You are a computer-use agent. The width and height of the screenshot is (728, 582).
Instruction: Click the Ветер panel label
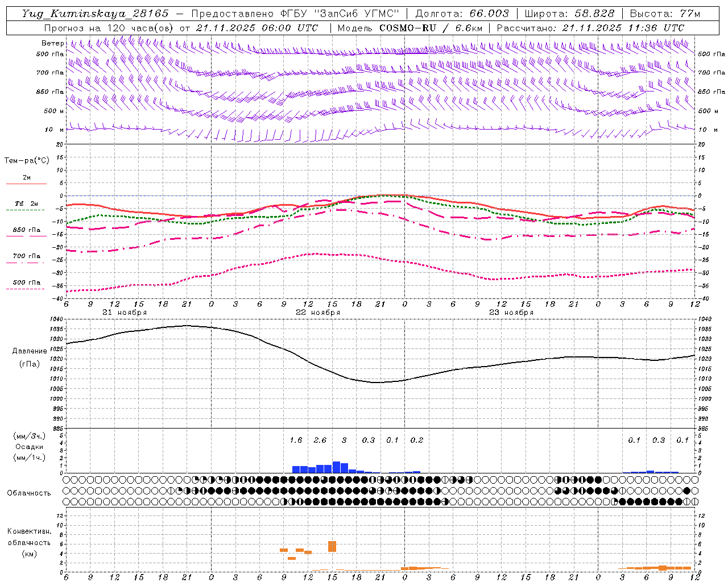tap(53, 43)
